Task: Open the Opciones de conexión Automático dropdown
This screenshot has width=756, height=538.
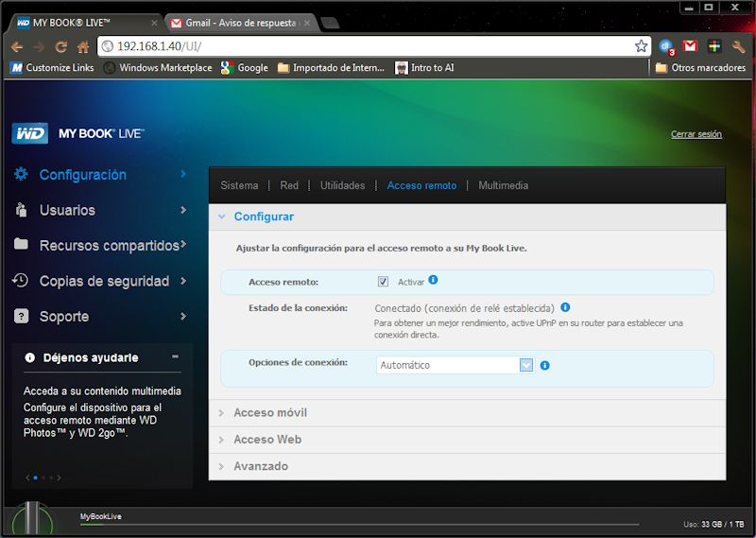Action: (455, 365)
